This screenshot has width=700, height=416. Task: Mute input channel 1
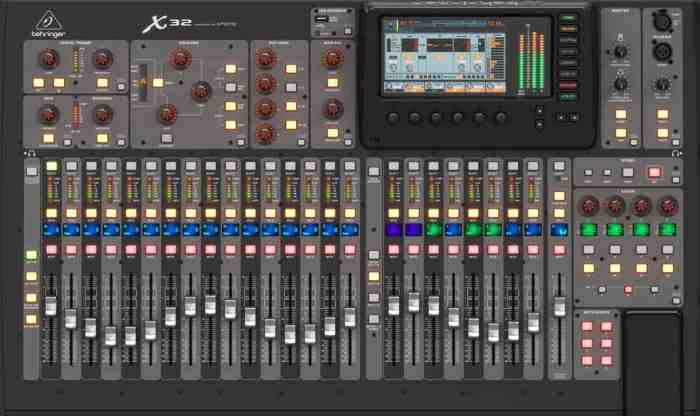[x=51, y=250]
